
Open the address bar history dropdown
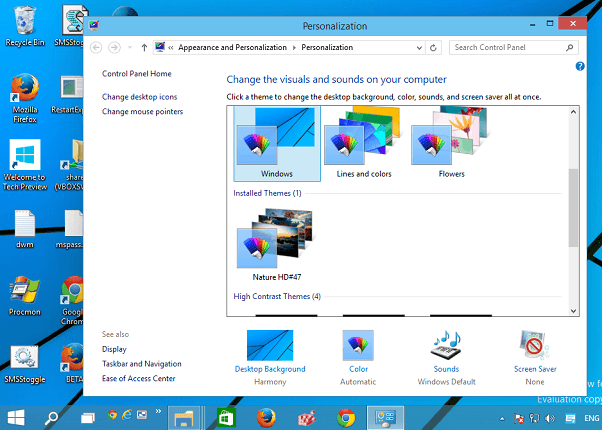point(419,48)
